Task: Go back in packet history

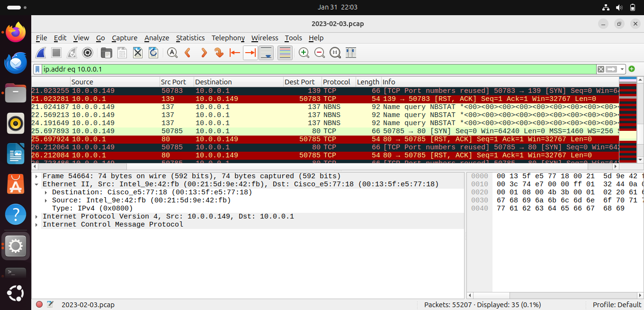Action: click(188, 53)
